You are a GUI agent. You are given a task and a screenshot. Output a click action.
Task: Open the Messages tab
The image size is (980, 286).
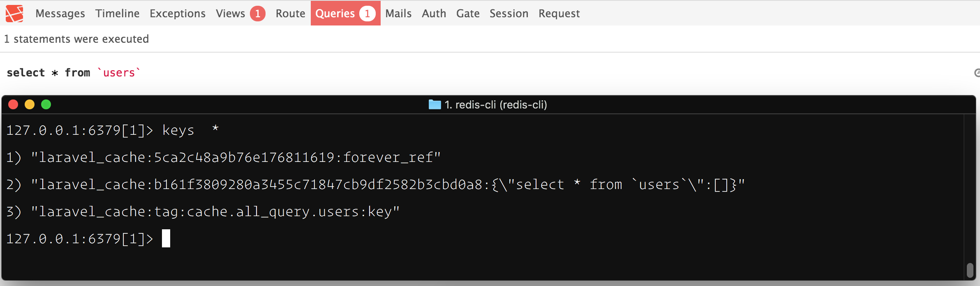tap(60, 14)
